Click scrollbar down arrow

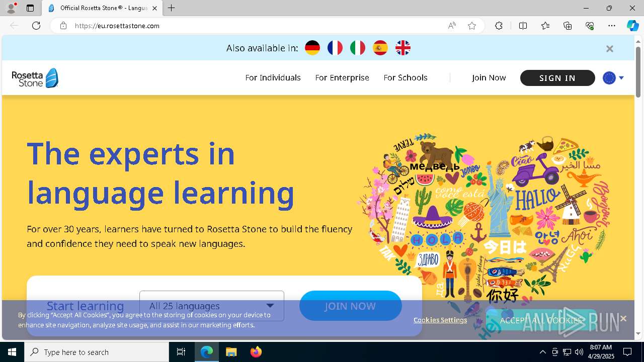click(x=638, y=333)
